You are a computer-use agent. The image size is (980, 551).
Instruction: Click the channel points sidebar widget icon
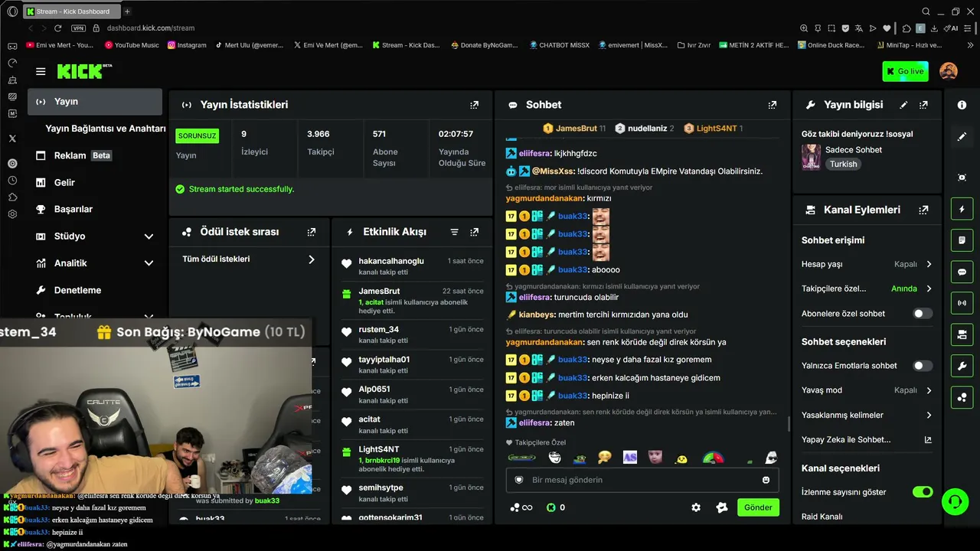click(962, 397)
